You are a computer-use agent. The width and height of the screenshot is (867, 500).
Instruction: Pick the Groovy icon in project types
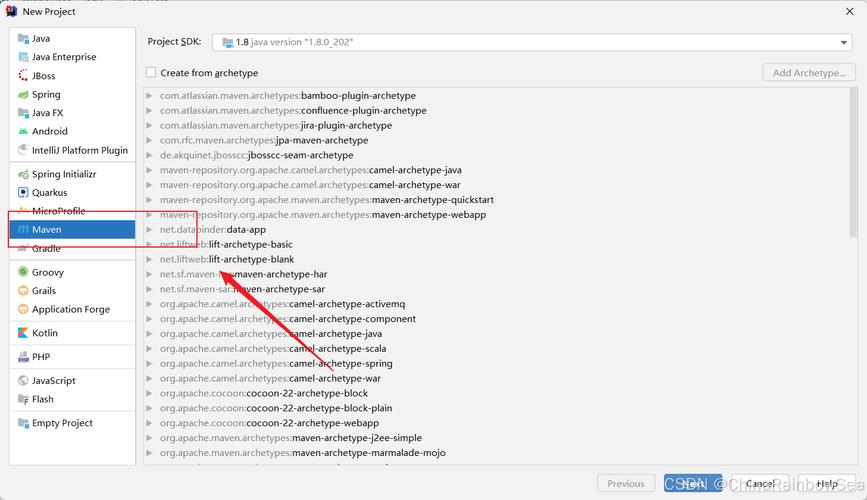[23, 272]
